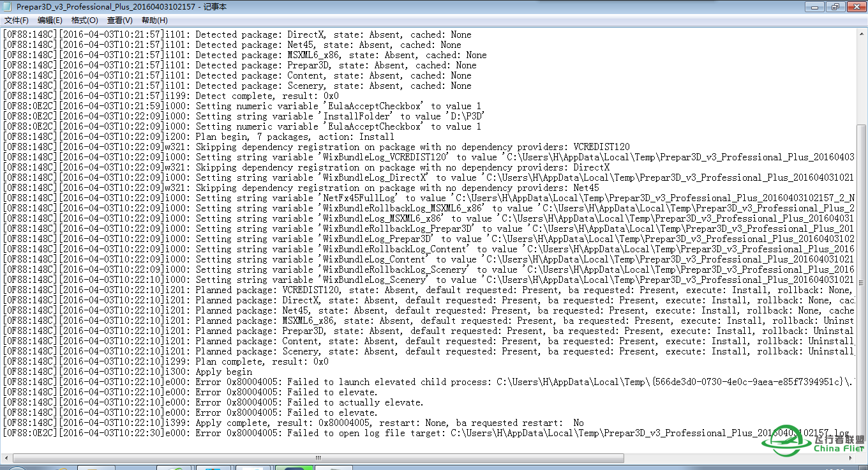
Task: Click the skipping dependency line ending Net45
Action: [x=301, y=188]
